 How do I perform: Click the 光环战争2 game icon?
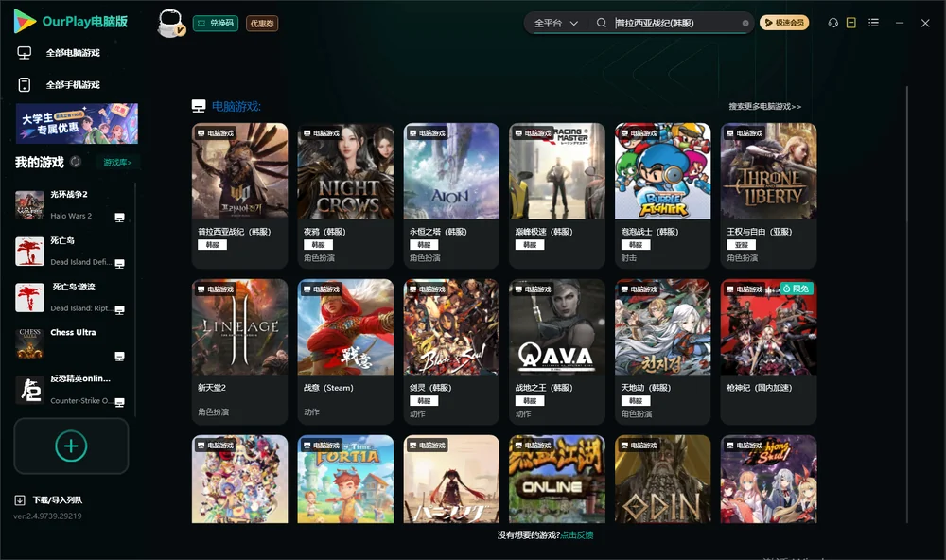click(29, 205)
